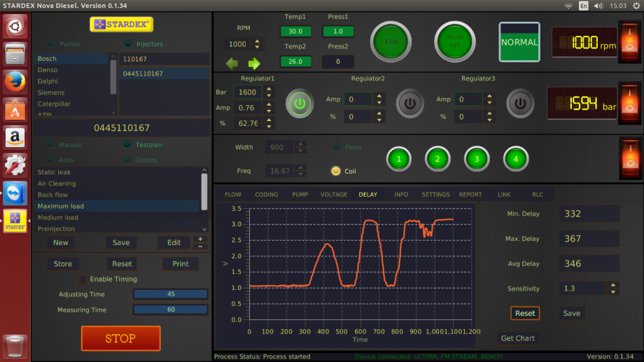Select the Coil radio option
Image resolution: width=644 pixels, height=362 pixels.
pos(336,171)
